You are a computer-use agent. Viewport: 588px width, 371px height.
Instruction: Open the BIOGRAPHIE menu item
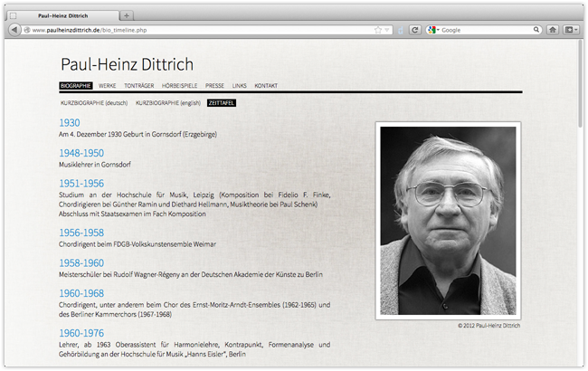click(76, 86)
